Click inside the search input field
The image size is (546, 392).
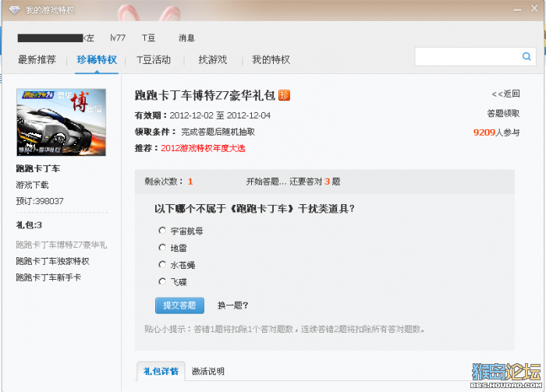[468, 56]
